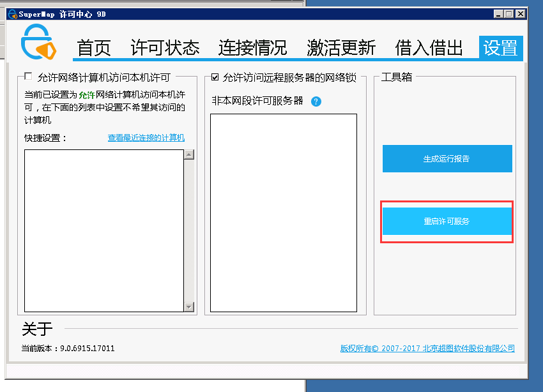Select the 借入借出 tab

point(429,48)
